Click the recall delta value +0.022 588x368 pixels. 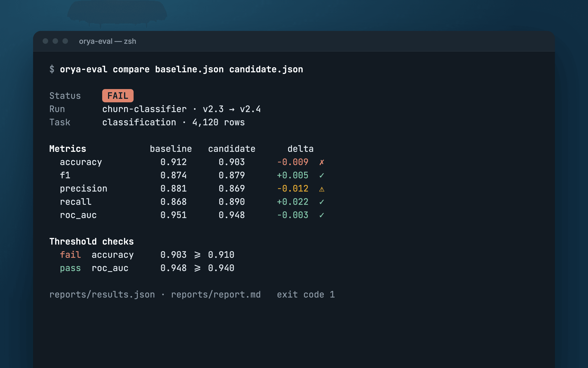click(x=293, y=202)
